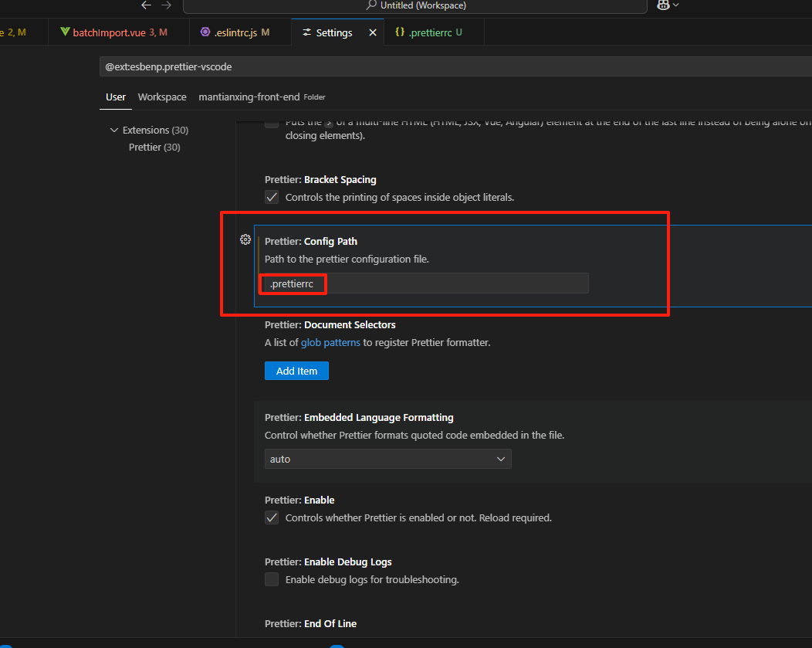
Task: Click the gear icon beside Prettier Config Path
Action: click(x=245, y=239)
